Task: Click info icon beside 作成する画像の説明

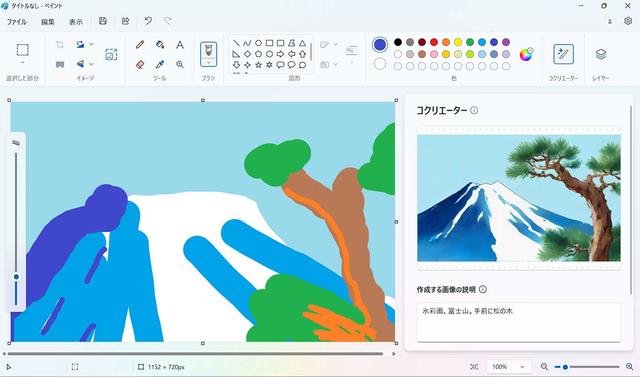Action: click(x=482, y=289)
